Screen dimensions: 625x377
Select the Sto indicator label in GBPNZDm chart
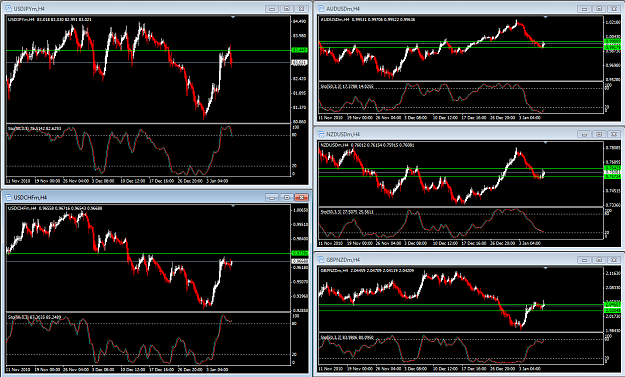(347, 338)
